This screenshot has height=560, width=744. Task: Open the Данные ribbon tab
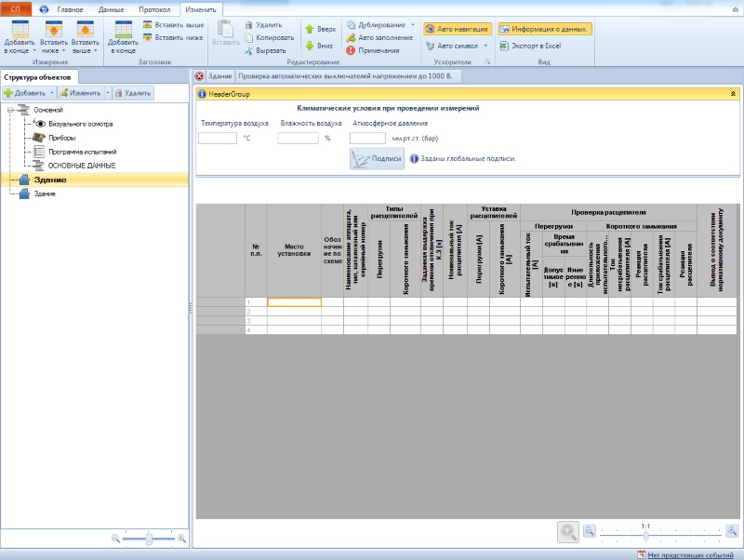111,9
